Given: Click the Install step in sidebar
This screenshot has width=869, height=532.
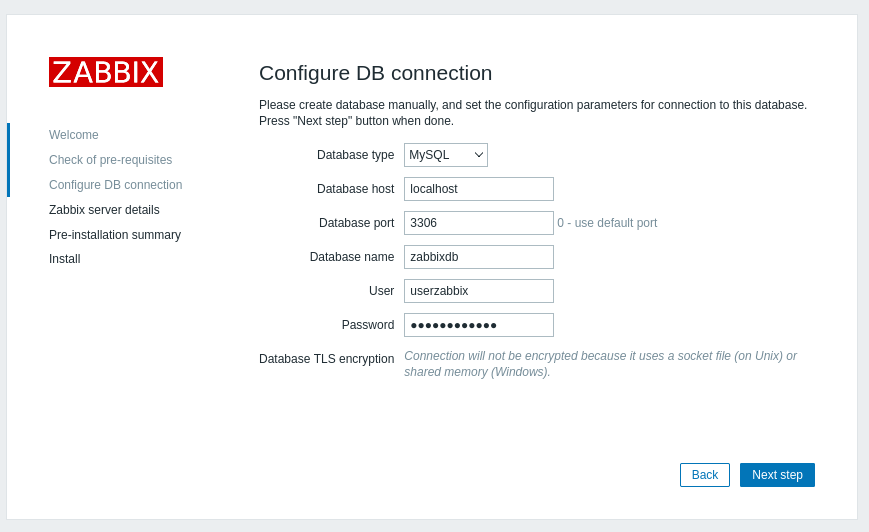Looking at the screenshot, I should click(x=64, y=259).
